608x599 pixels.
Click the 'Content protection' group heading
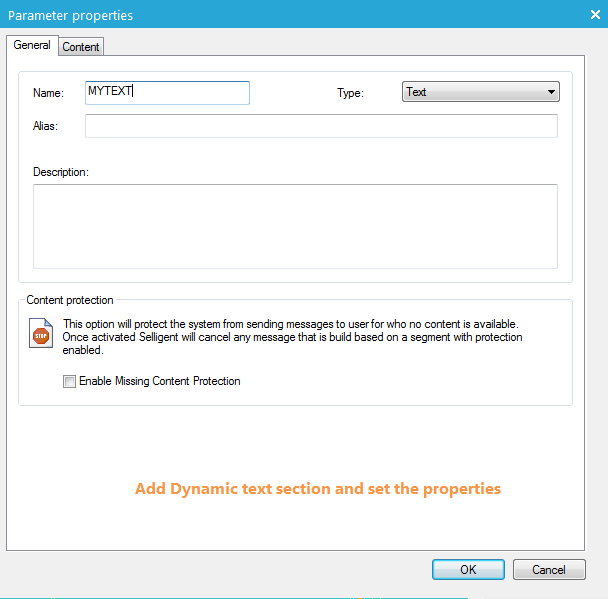70,300
